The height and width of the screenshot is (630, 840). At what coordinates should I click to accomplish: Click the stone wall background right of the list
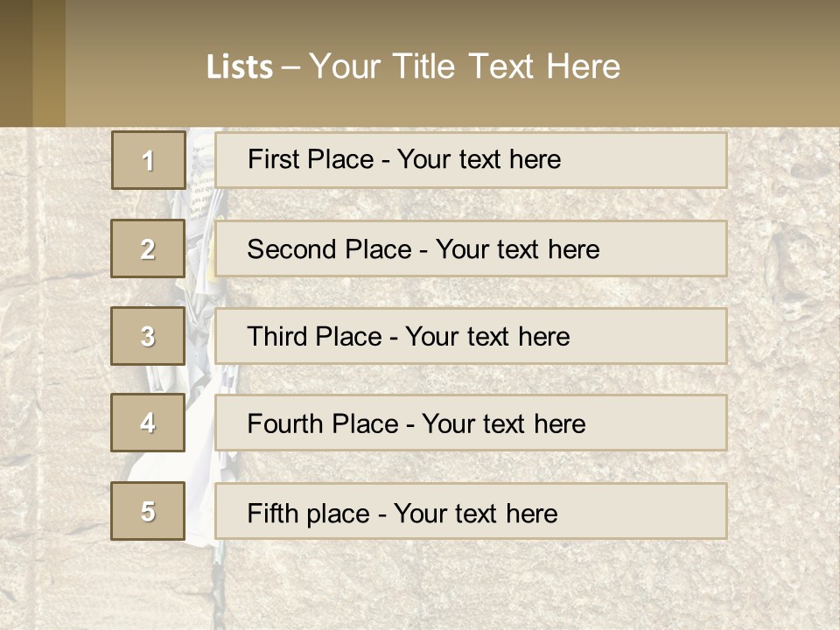[x=783, y=350]
